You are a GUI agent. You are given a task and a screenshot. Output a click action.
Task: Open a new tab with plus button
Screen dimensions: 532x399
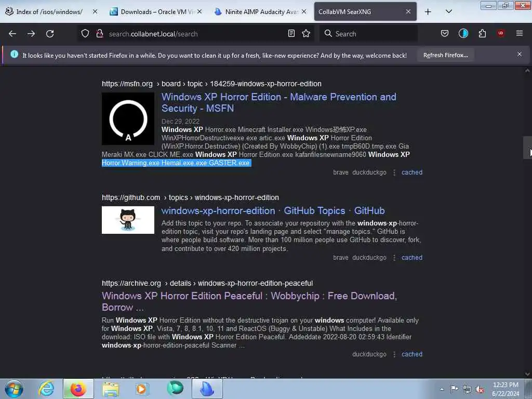428,12
